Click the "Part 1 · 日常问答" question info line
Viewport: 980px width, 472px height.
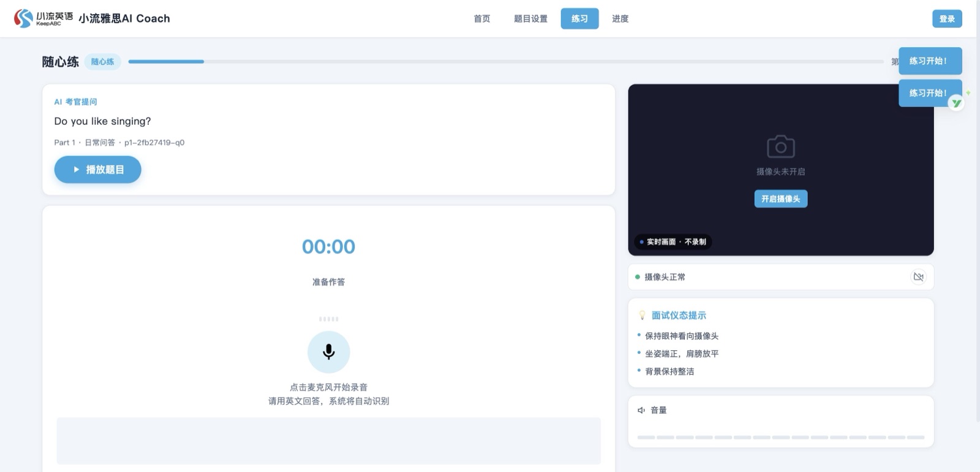119,143
